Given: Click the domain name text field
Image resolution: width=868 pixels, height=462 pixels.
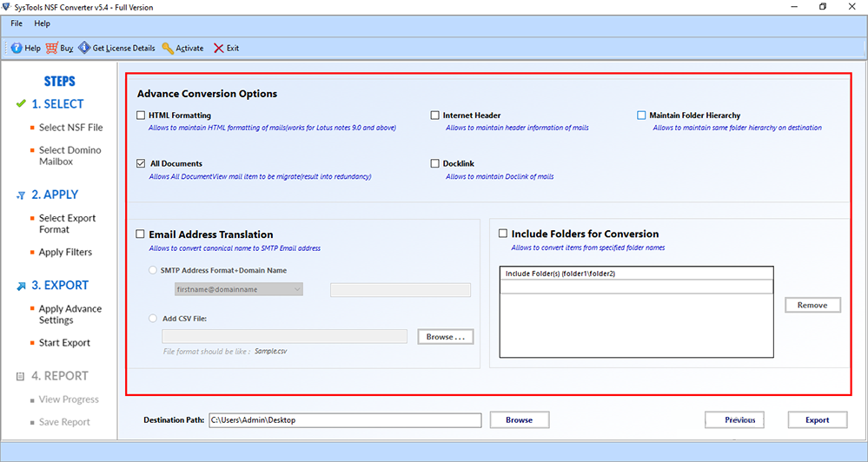Looking at the screenshot, I should pos(401,289).
